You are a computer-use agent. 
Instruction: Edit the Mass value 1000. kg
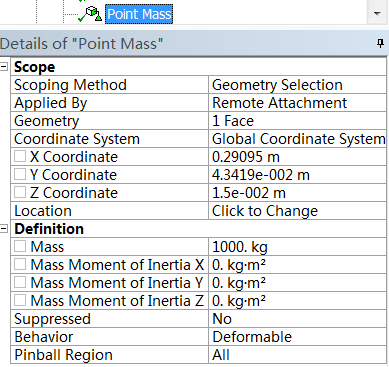(297, 247)
